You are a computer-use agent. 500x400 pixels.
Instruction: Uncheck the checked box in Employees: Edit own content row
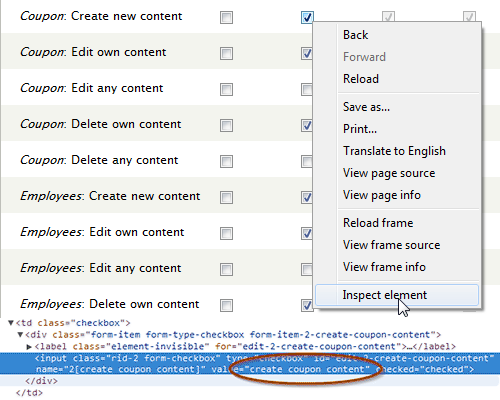pos(306,234)
